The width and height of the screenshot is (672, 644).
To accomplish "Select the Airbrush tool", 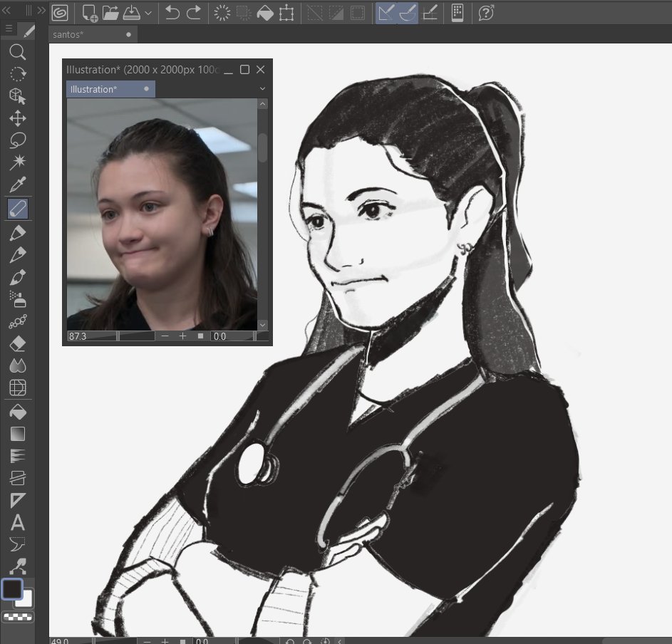I will pyautogui.click(x=18, y=299).
